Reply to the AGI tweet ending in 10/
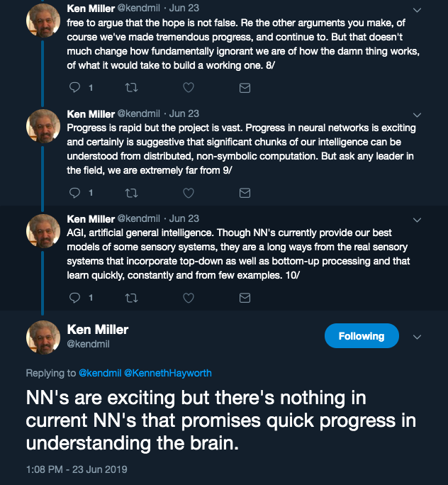448x485 pixels. 74,297
